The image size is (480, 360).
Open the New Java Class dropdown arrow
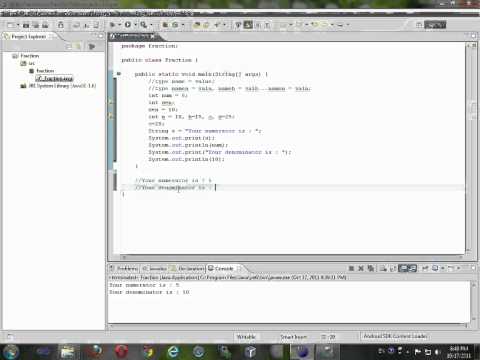(x=182, y=25)
